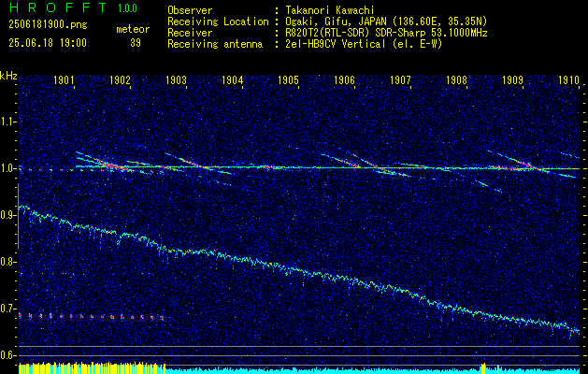This screenshot has width=588, height=374.
Task: Select the file name 2506181900.png
Action: (x=48, y=25)
